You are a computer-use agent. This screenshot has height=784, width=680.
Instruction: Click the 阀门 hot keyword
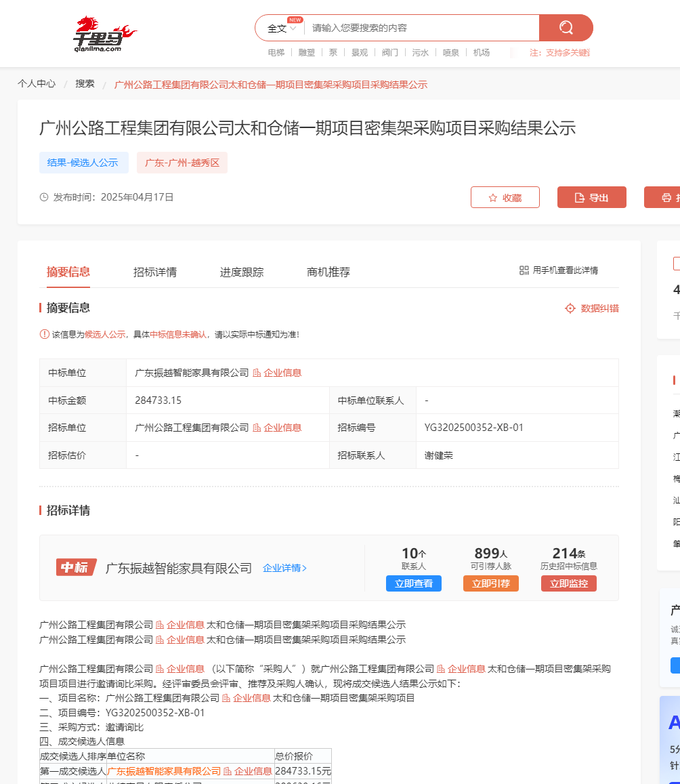point(390,52)
